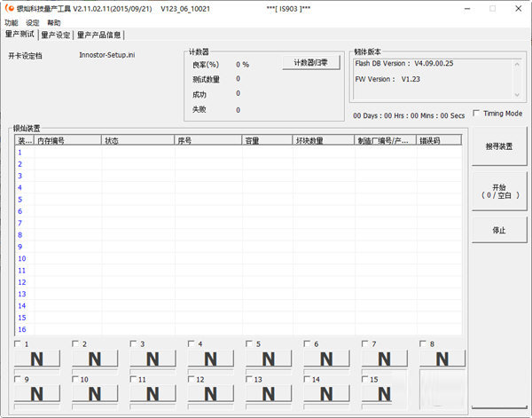Switch to the 量产设定 tab
Image resolution: width=532 pixels, height=418 pixels.
tap(56, 35)
